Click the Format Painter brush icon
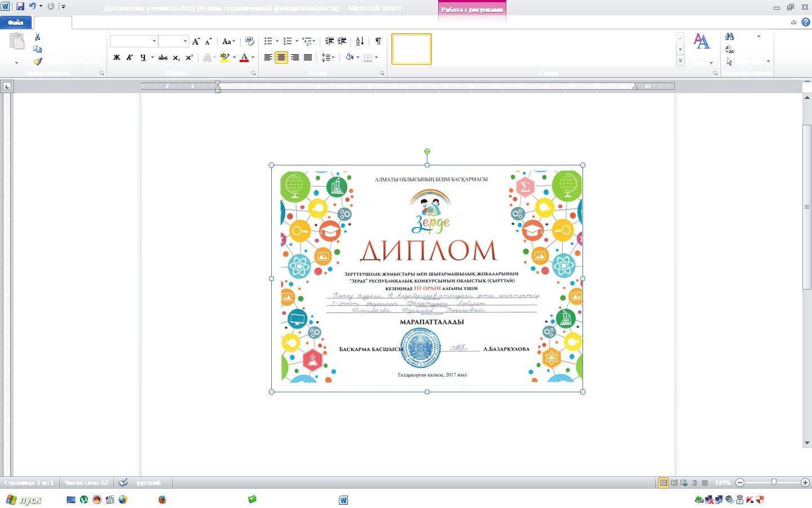This screenshot has width=812, height=508. (38, 62)
